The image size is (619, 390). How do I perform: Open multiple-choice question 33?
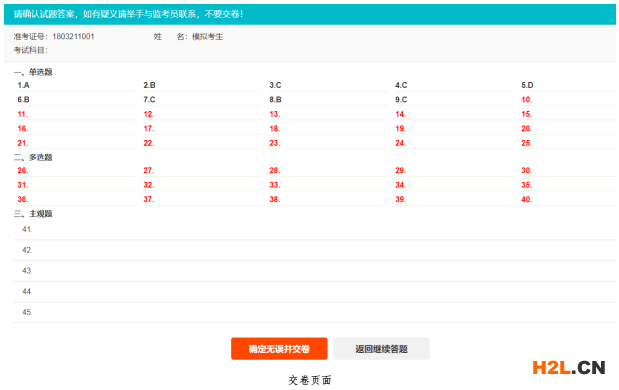pyautogui.click(x=274, y=185)
